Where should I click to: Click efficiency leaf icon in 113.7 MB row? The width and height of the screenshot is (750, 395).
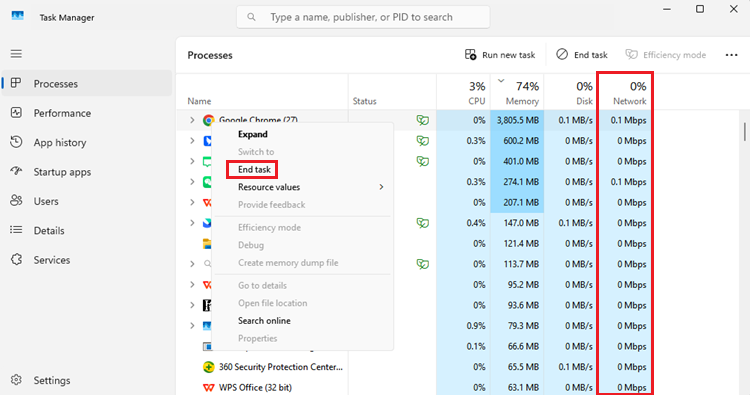[422, 264]
